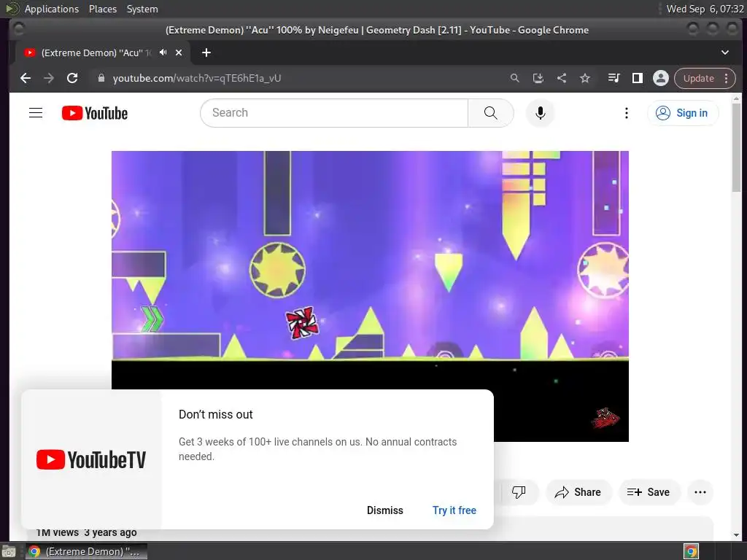
Task: Open the Applications menu
Action: [x=52, y=9]
